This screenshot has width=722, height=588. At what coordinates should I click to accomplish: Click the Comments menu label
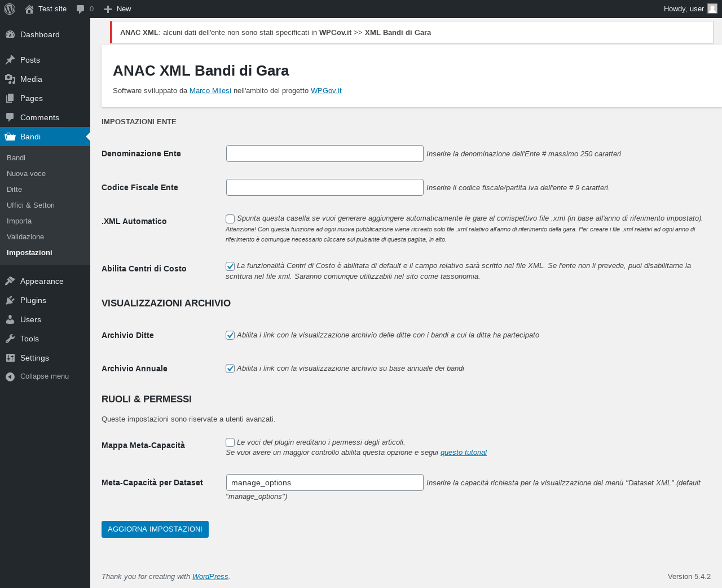click(x=39, y=117)
